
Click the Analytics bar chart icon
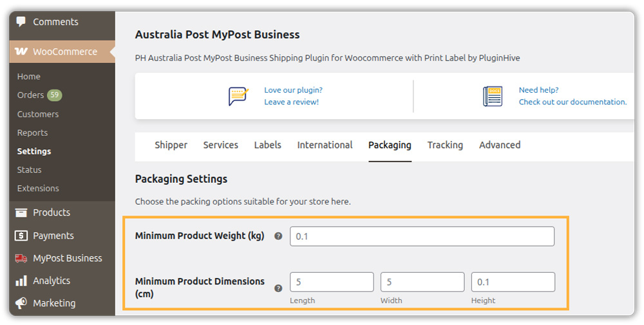tap(21, 281)
